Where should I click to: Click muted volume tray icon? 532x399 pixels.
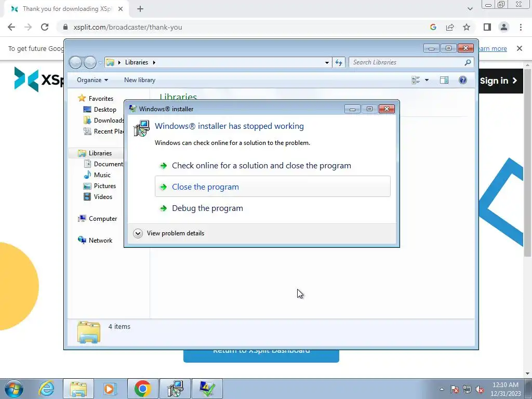pyautogui.click(x=480, y=389)
